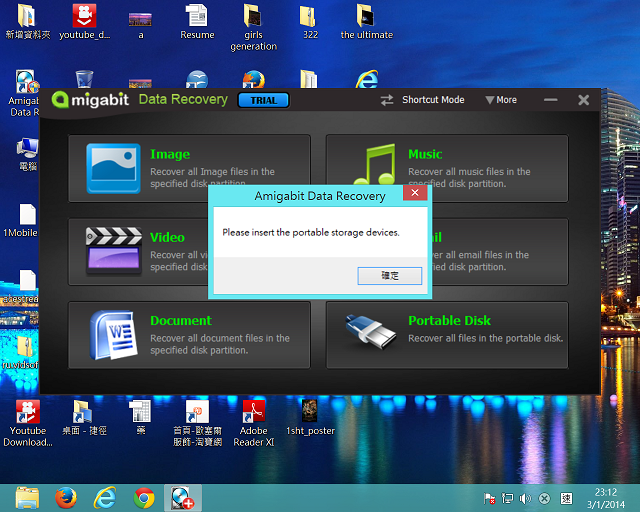Viewport: 640px width, 512px height.
Task: Launch Google Chrome from the taskbar
Action: pos(144,498)
